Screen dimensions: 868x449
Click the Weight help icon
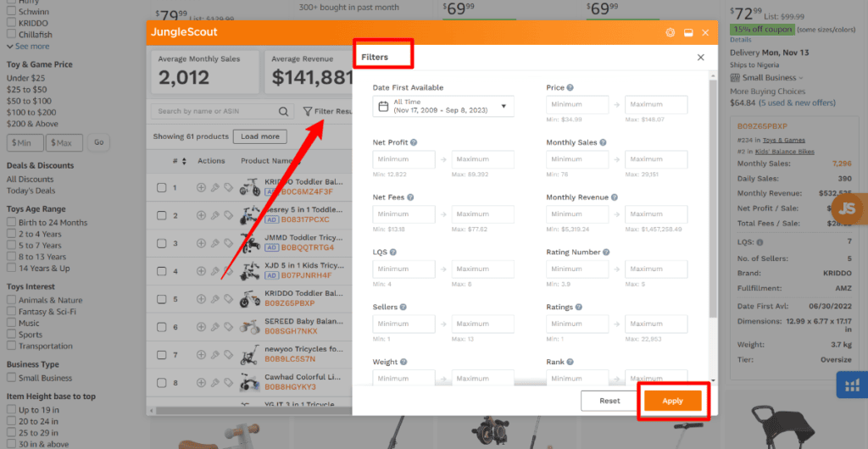403,362
